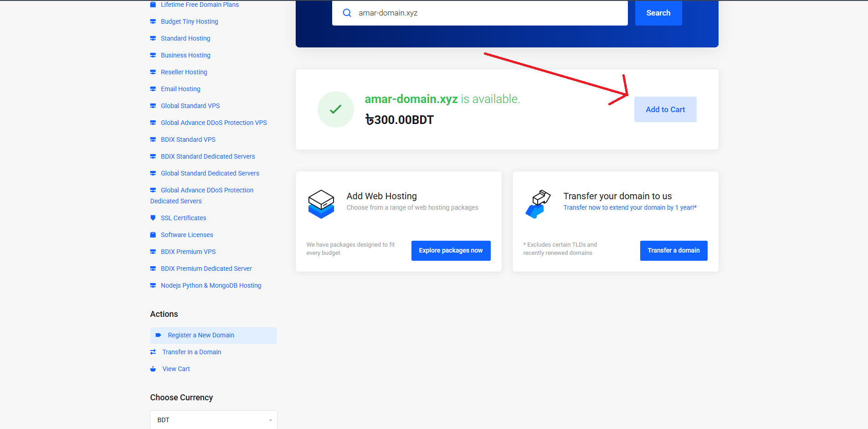The image size is (868, 429).
Task: Click the Software Licenses icon
Action: pyautogui.click(x=153, y=235)
